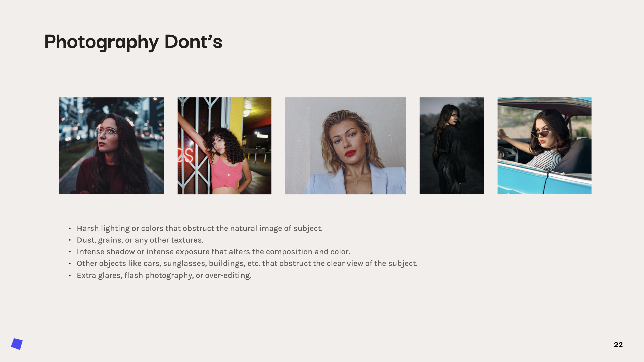The image size is (644, 362).
Task: Select the photo of woman in pink top
Action: click(x=224, y=146)
